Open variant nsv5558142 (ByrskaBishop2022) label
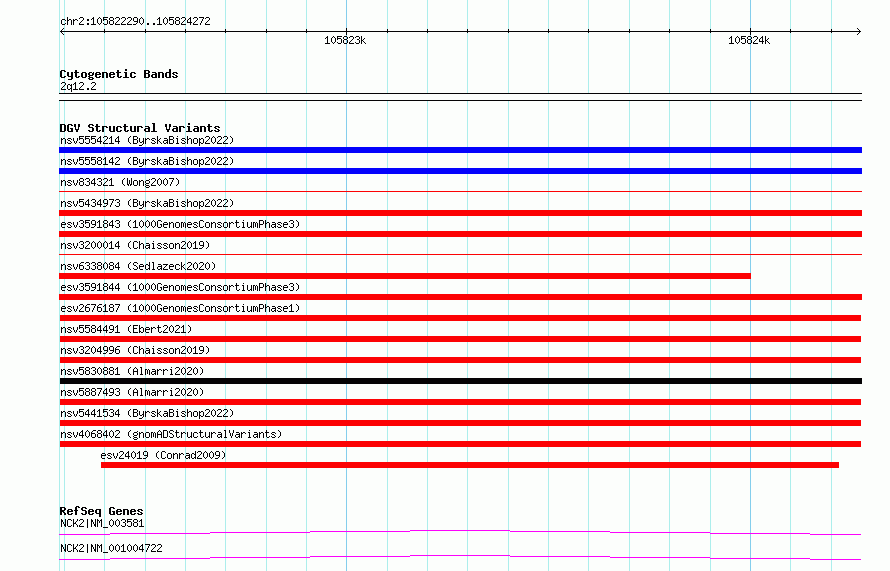This screenshot has height=571, width=890. (147, 161)
